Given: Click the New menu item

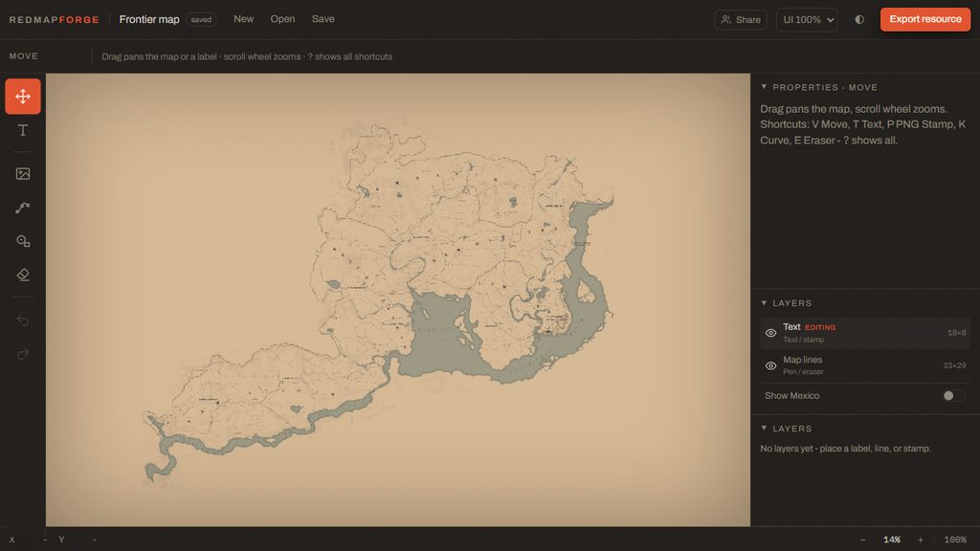Looking at the screenshot, I should pos(244,19).
